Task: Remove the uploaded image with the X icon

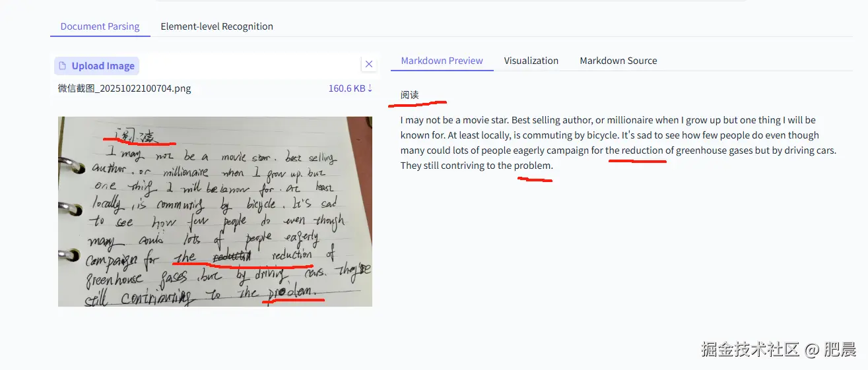Action: [369, 64]
